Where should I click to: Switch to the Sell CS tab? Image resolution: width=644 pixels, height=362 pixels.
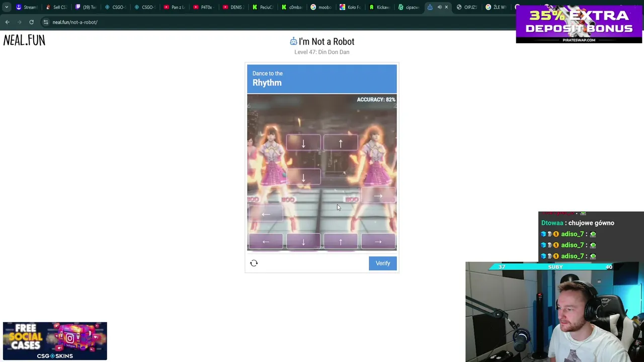tap(56, 7)
